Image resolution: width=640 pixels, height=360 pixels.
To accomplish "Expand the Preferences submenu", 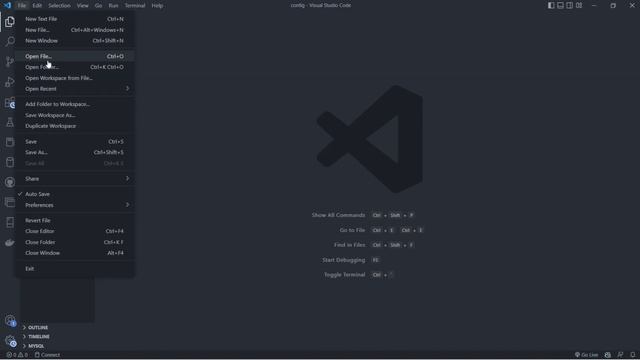I will 75,205.
